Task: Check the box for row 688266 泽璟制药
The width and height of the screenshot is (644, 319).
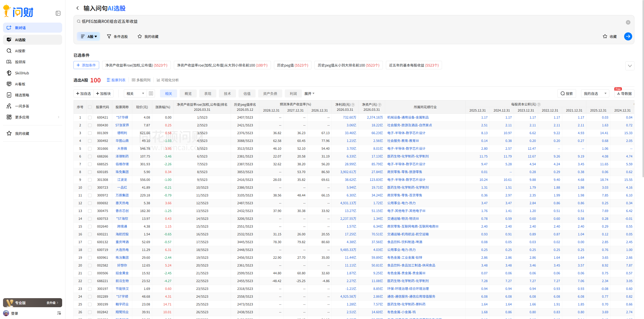Action: [90, 156]
